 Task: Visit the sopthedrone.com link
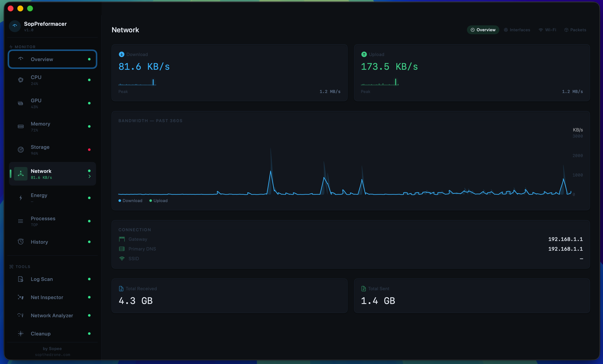tap(52, 355)
